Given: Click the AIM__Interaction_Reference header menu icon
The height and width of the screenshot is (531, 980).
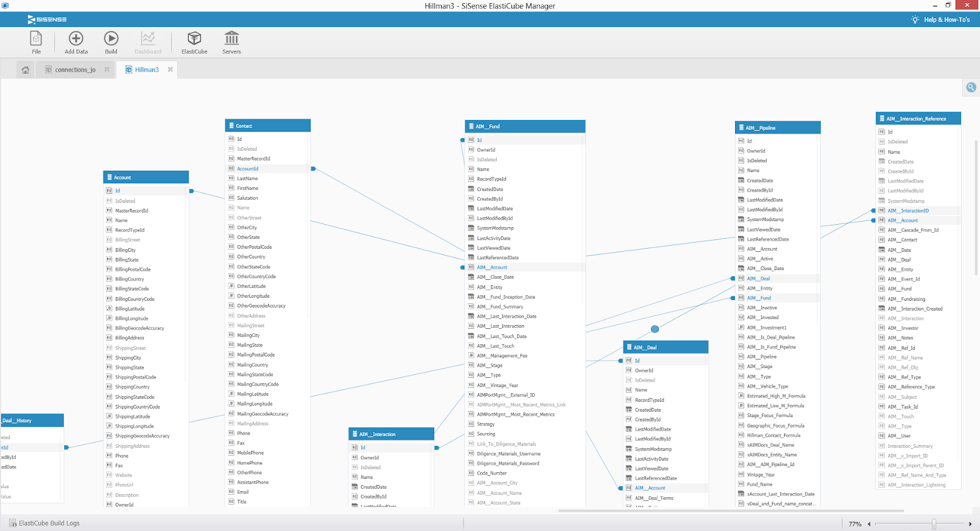Looking at the screenshot, I should pyautogui.click(x=882, y=118).
